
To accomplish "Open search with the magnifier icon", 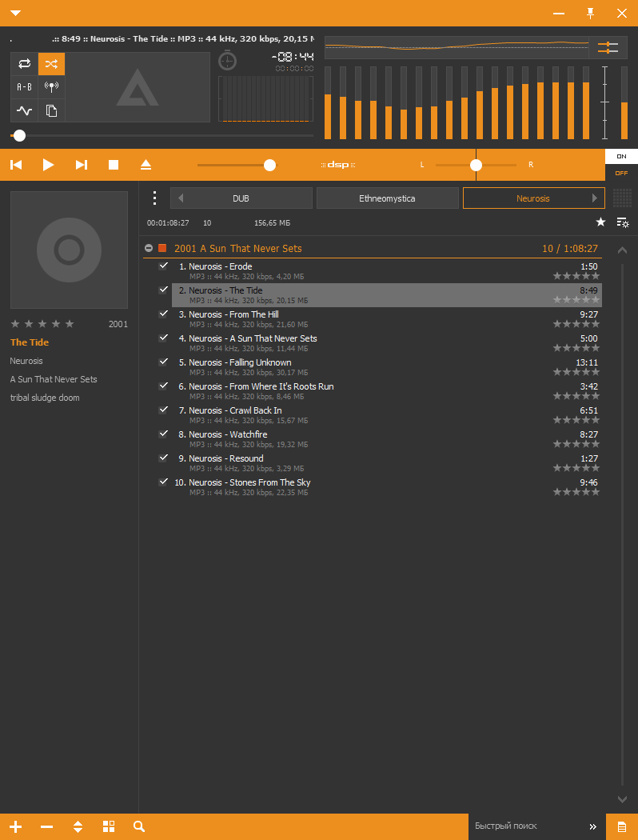I will coord(139,826).
